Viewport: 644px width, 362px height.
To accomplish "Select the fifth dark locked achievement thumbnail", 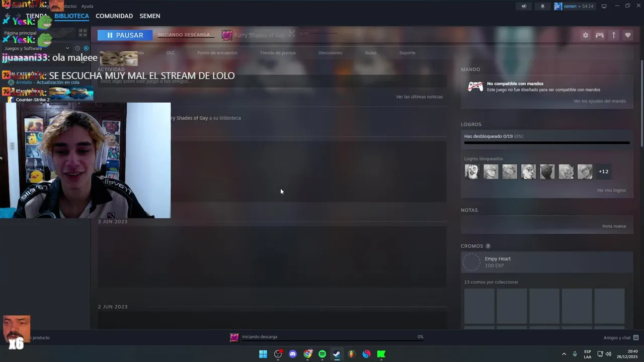I will pos(547,172).
